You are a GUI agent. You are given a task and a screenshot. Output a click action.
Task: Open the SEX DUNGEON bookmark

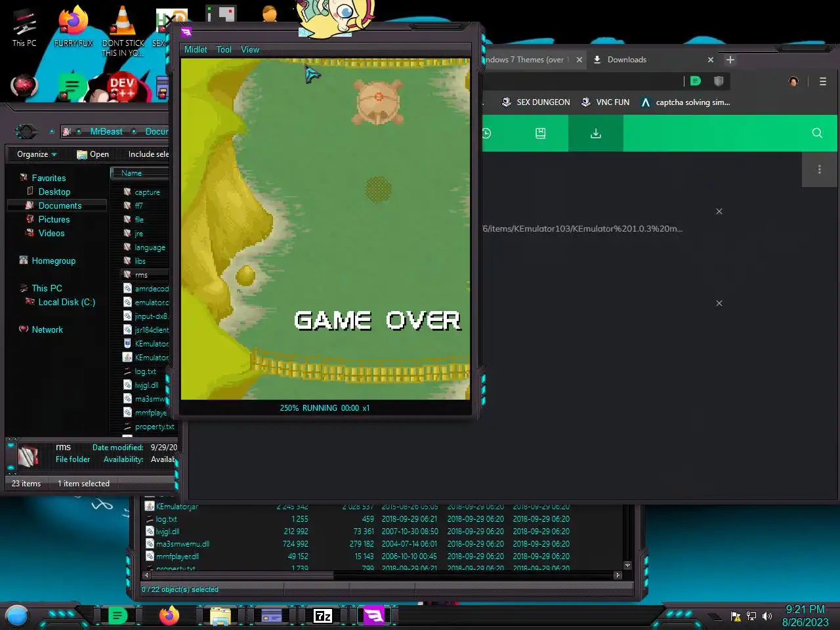(x=535, y=102)
